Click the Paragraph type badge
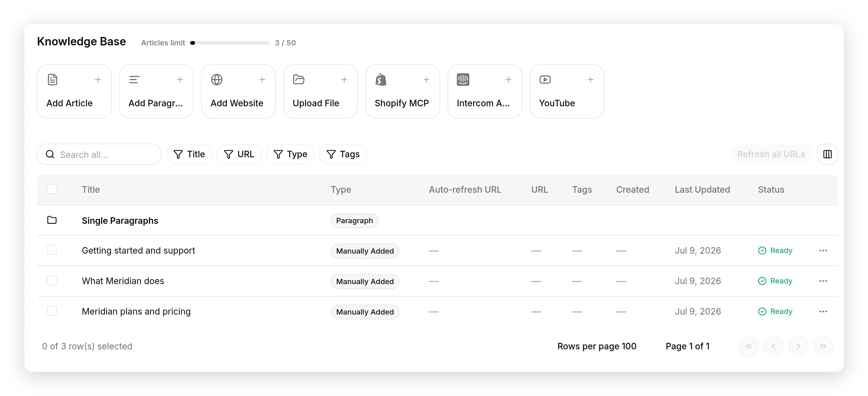868x396 pixels. (354, 221)
